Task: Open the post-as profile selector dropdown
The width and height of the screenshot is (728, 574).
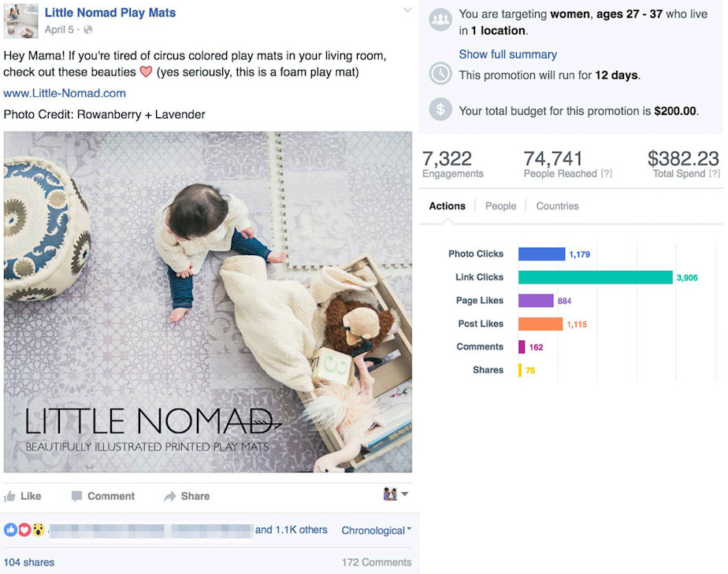Action: (x=396, y=494)
